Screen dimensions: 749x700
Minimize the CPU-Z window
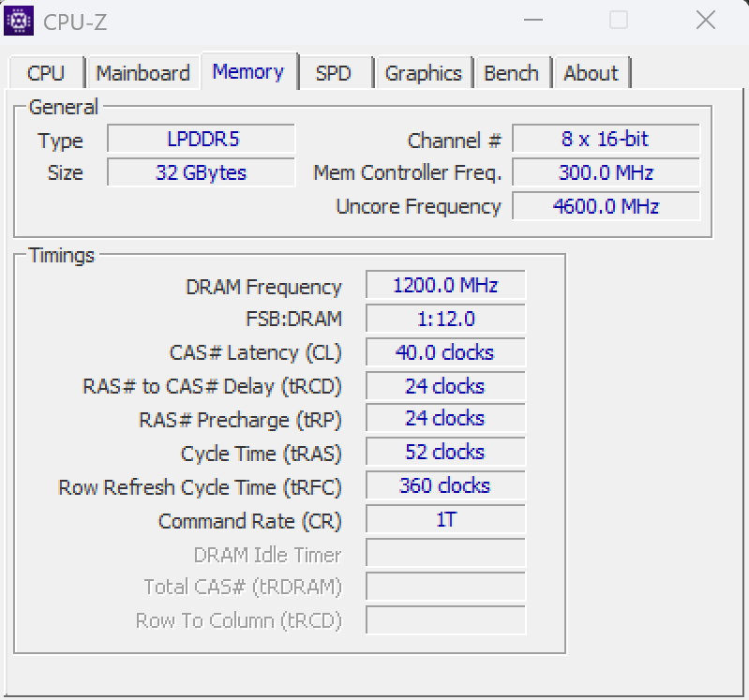tap(532, 20)
